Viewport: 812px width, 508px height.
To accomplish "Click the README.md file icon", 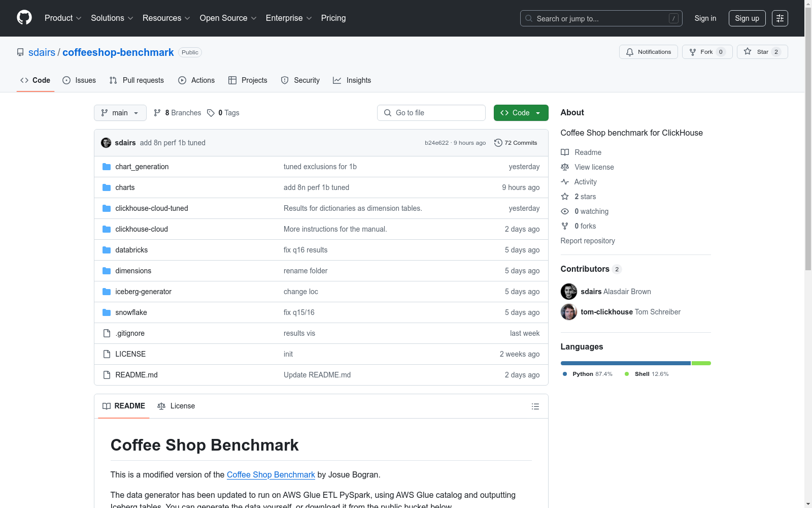I will click(x=107, y=375).
